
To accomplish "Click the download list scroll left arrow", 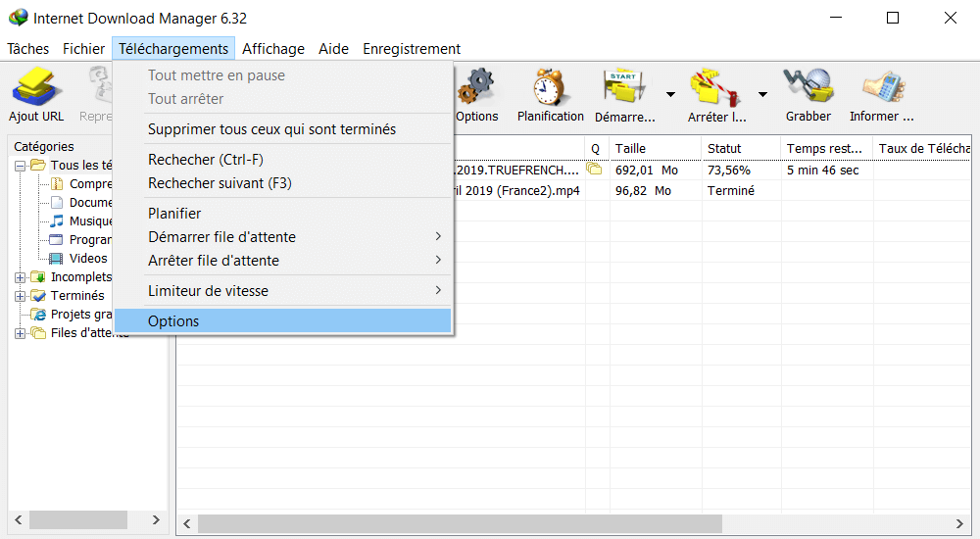I will (187, 523).
